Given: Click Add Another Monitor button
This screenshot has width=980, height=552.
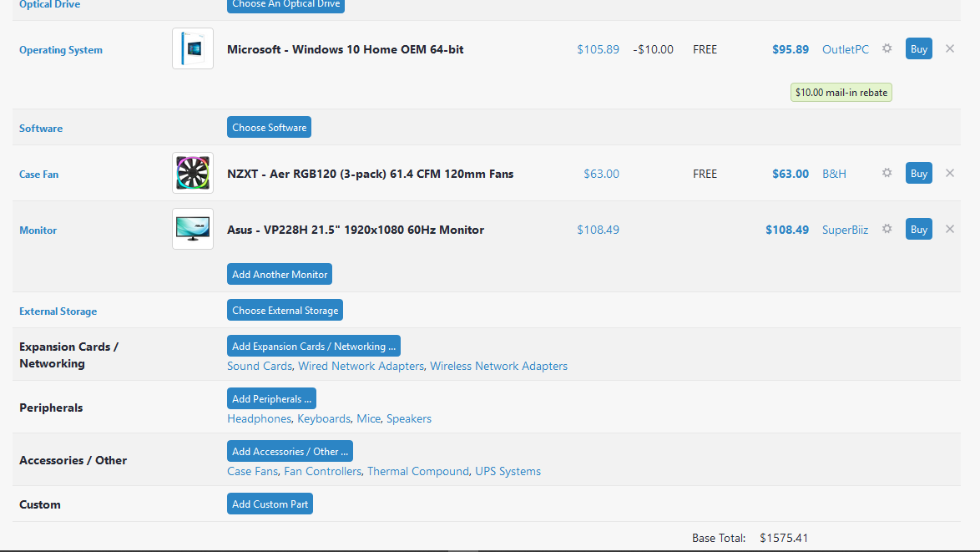Looking at the screenshot, I should coord(280,274).
